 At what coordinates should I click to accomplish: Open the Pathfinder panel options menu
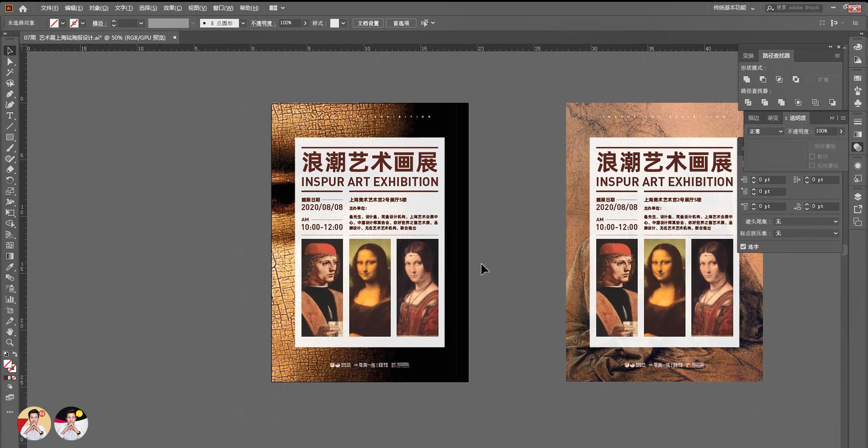coord(837,56)
